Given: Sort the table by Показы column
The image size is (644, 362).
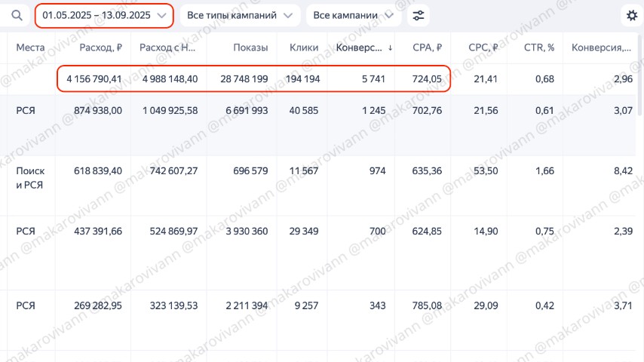Looking at the screenshot, I should (250, 48).
